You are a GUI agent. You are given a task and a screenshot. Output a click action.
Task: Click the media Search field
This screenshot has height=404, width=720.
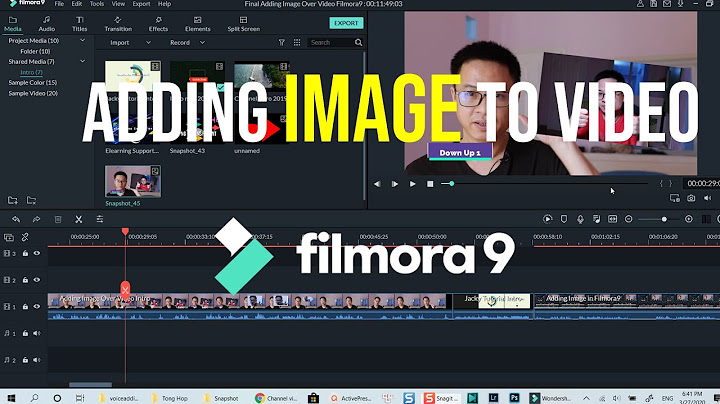331,43
